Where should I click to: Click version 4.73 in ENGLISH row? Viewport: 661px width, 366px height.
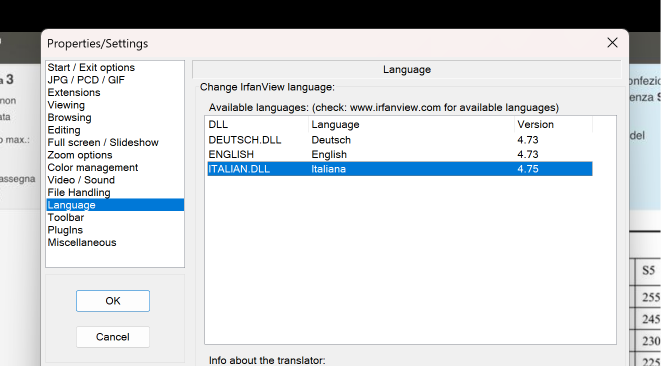point(528,154)
